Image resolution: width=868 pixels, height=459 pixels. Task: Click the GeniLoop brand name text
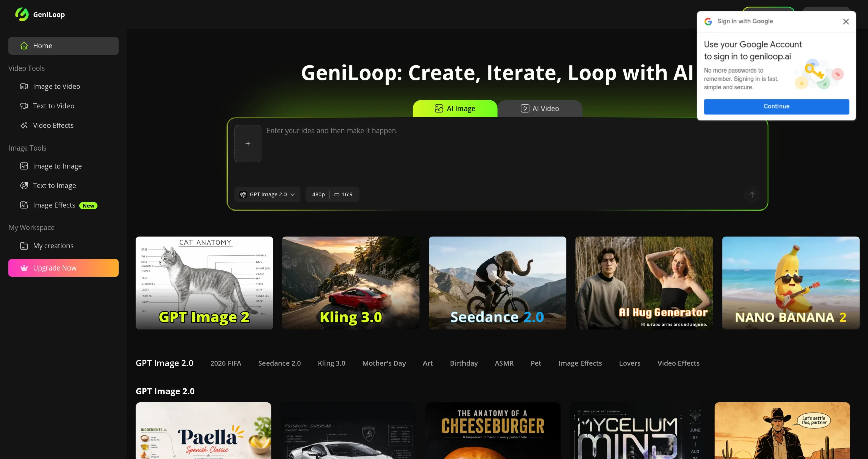click(49, 15)
